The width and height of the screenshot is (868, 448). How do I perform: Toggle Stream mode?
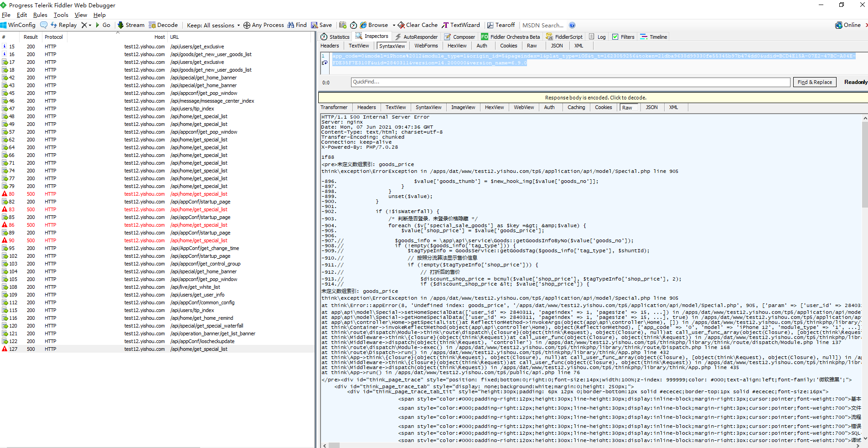pos(131,25)
